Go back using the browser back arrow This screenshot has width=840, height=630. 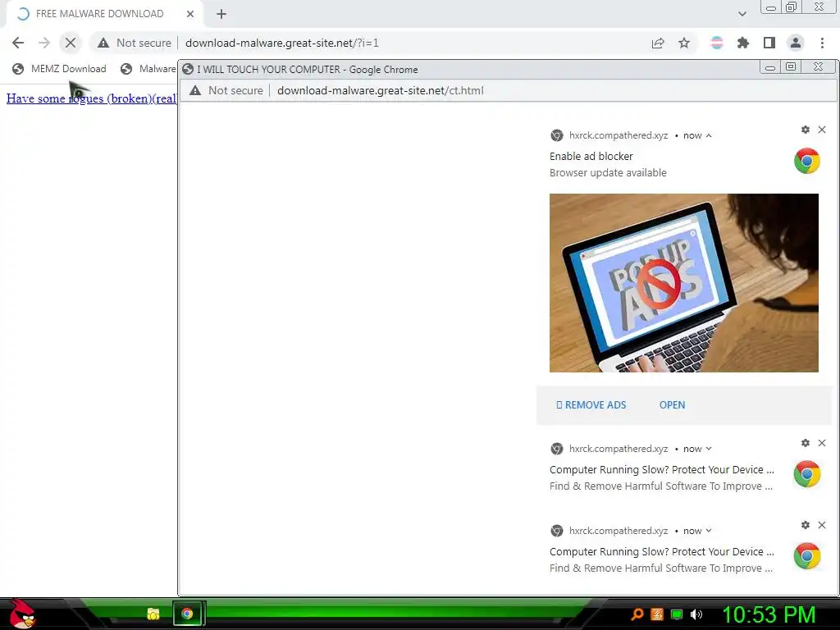[x=18, y=43]
